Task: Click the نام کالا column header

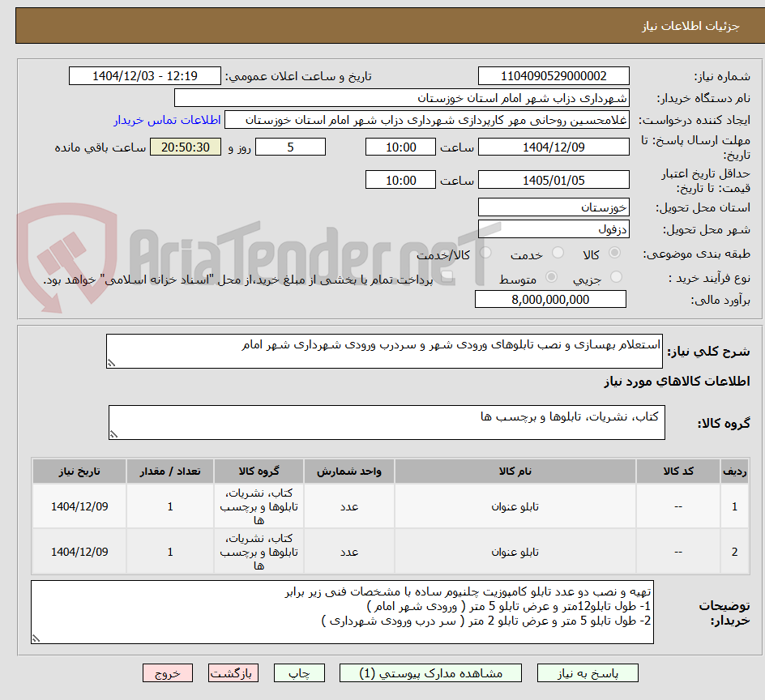Action: 515,472
